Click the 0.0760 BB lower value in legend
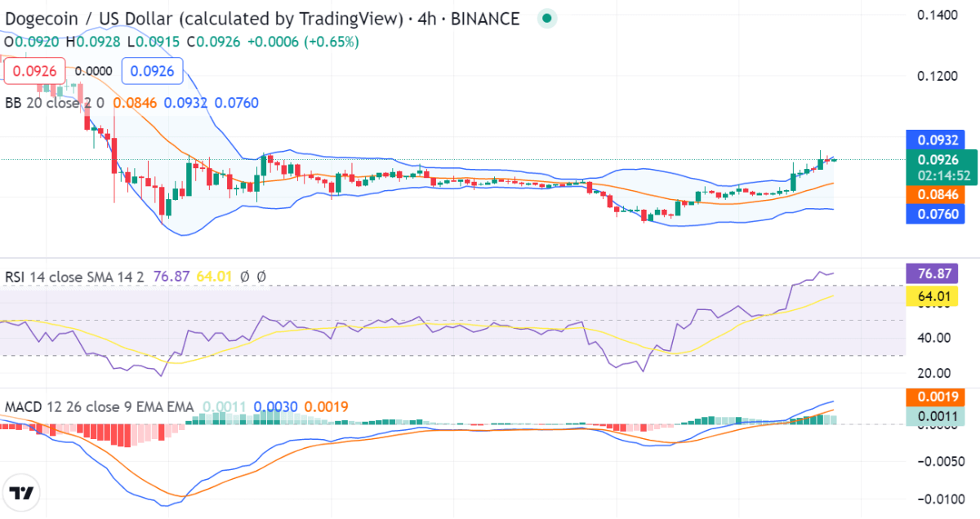The image size is (980, 519). coord(237,103)
